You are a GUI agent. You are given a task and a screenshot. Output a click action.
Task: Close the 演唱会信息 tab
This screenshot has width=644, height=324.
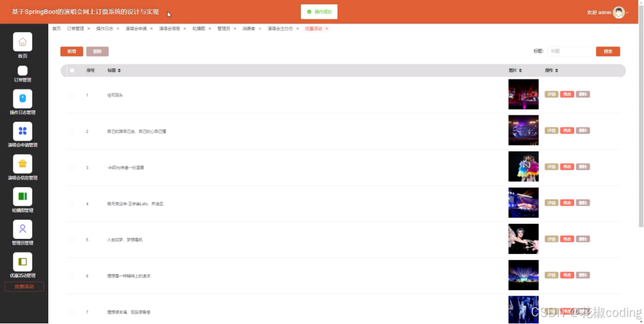(185, 29)
